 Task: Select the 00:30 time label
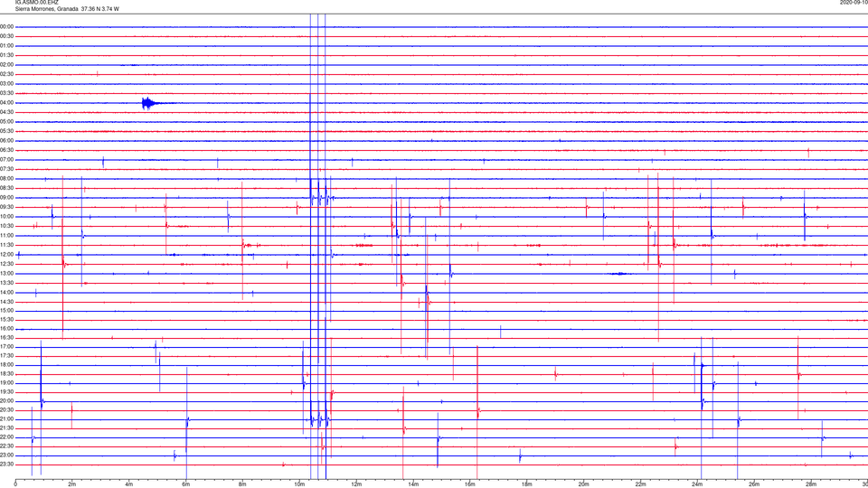tap(7, 36)
